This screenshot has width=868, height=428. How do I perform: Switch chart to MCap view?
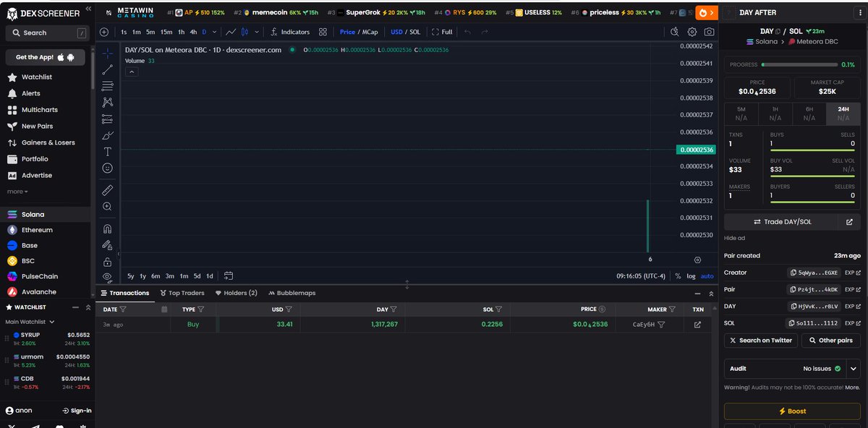coord(370,32)
